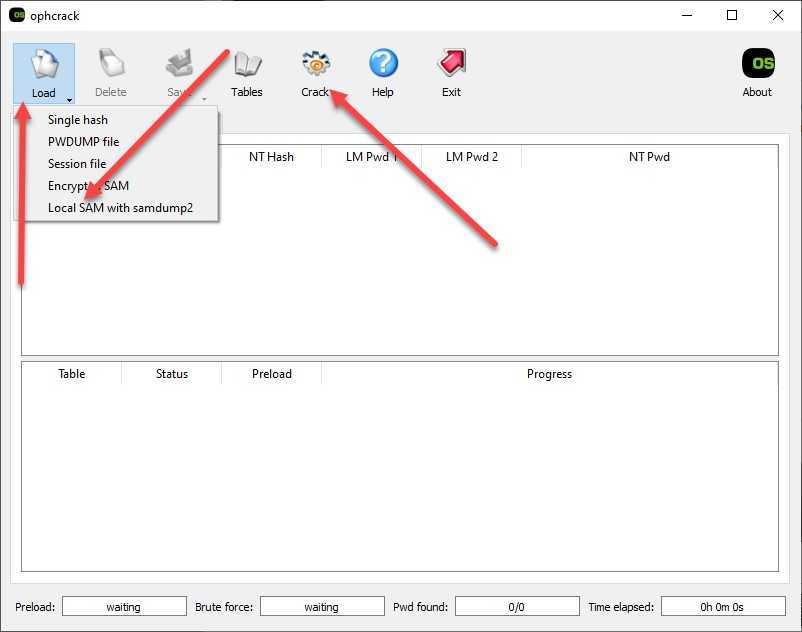Click the ophcrack title bar logo
This screenshot has height=632, width=802.
click(17, 15)
